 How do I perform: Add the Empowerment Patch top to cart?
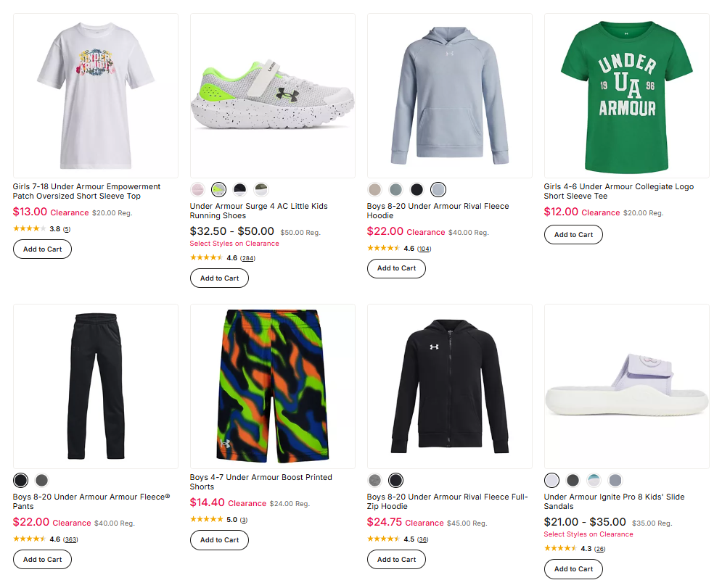(x=41, y=249)
